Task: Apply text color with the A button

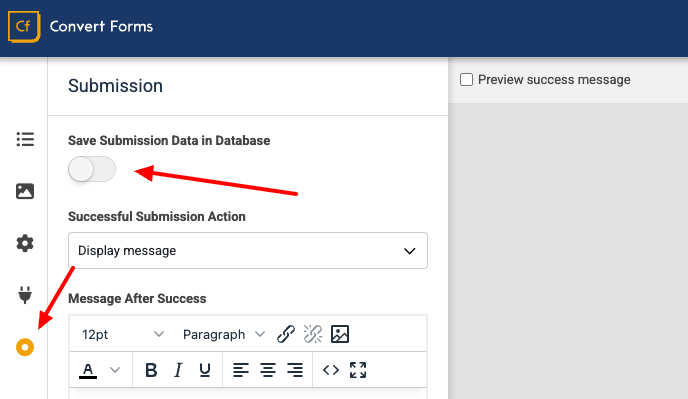Action: pos(88,370)
